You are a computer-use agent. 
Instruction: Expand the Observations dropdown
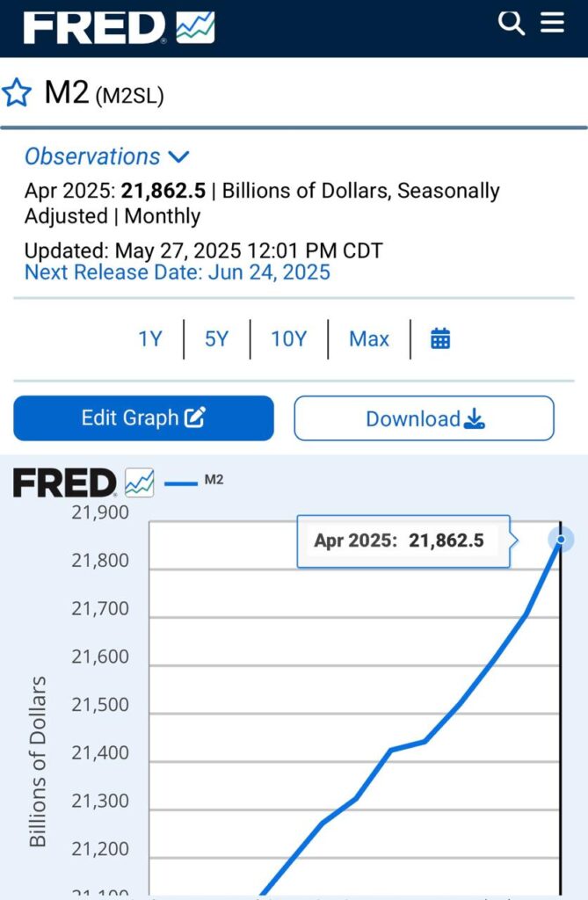pos(107,156)
